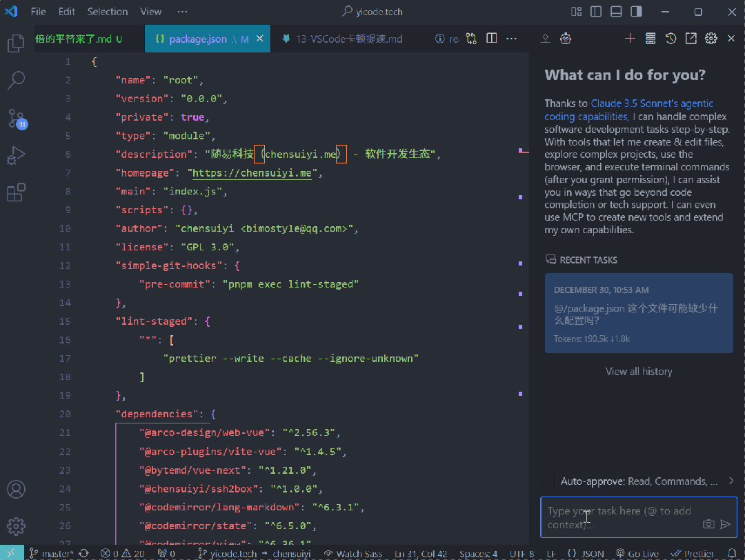The image size is (745, 560).
Task: Click the camera icon to attach an image
Action: [708, 524]
